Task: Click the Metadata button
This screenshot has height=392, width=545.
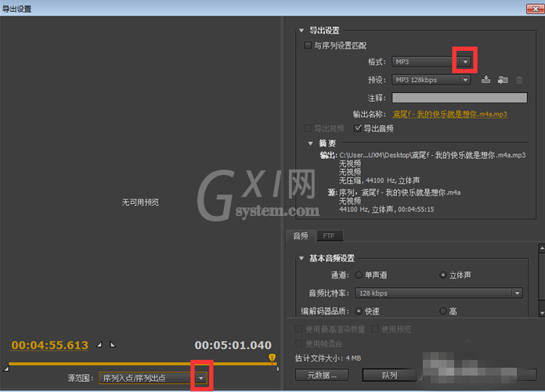Action: pyautogui.click(x=322, y=375)
